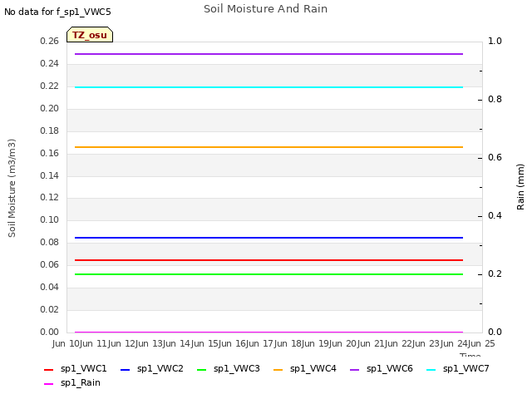Click the chart title Soil Moisture And Rain

(x=266, y=9)
